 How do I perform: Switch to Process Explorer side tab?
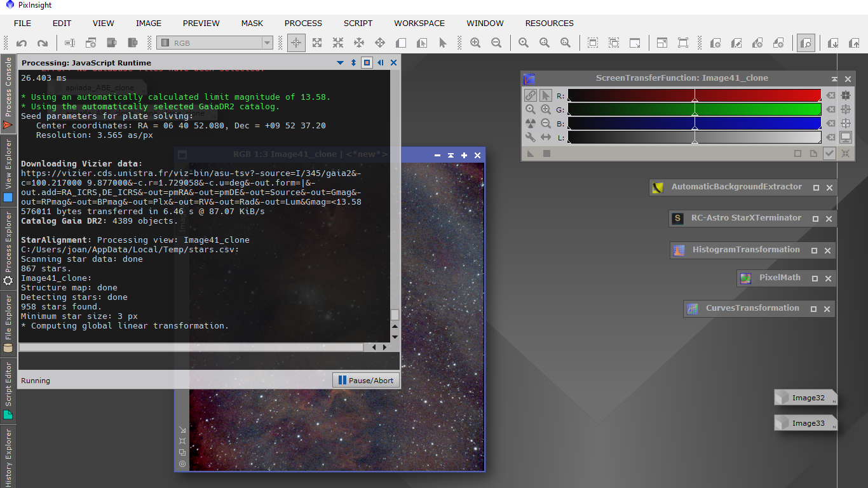(8, 249)
